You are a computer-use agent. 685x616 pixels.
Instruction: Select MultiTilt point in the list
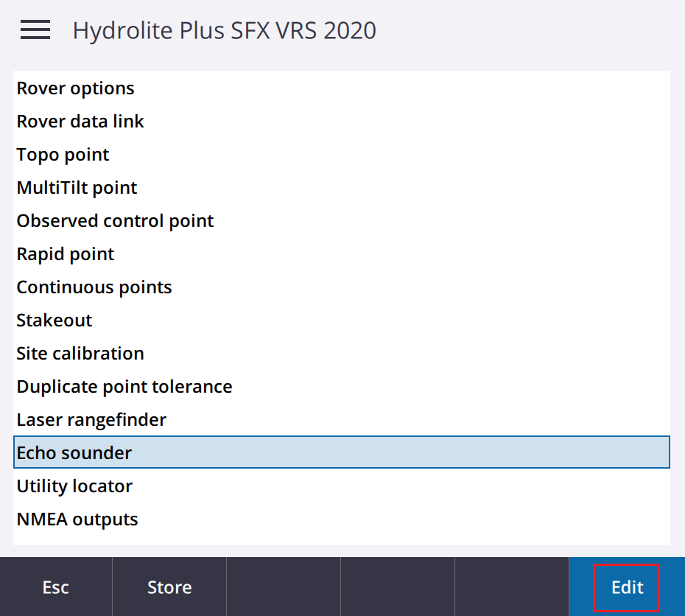(x=342, y=188)
